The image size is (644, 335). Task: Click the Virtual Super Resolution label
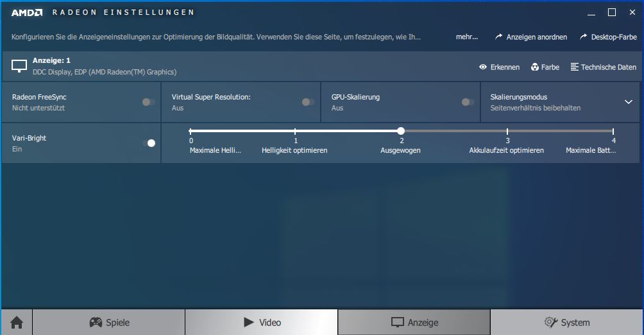click(x=211, y=97)
